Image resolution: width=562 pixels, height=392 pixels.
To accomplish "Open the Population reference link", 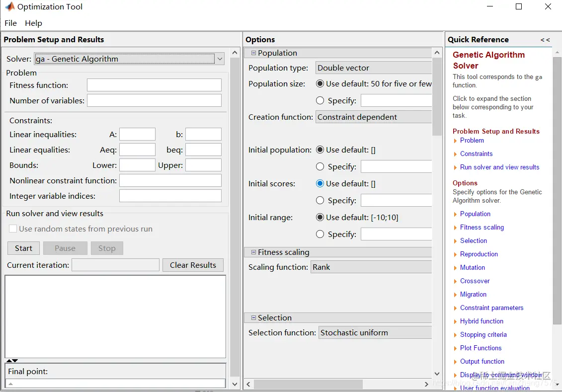I will point(475,214).
